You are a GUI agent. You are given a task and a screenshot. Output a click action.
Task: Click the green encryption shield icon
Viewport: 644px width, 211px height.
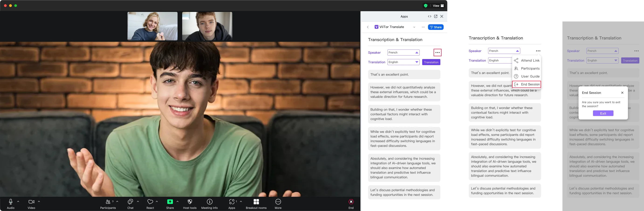(x=425, y=6)
